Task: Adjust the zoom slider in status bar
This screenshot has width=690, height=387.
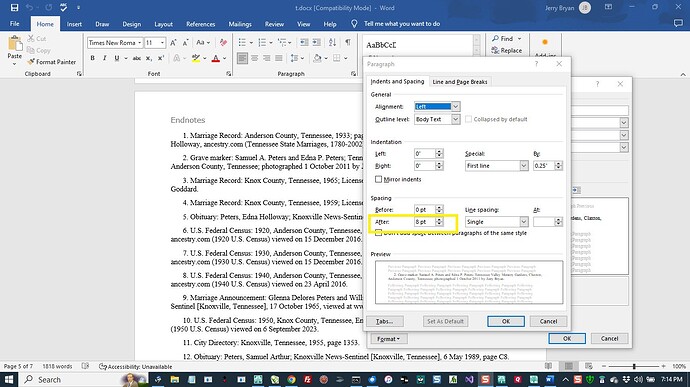Action: tap(634, 366)
